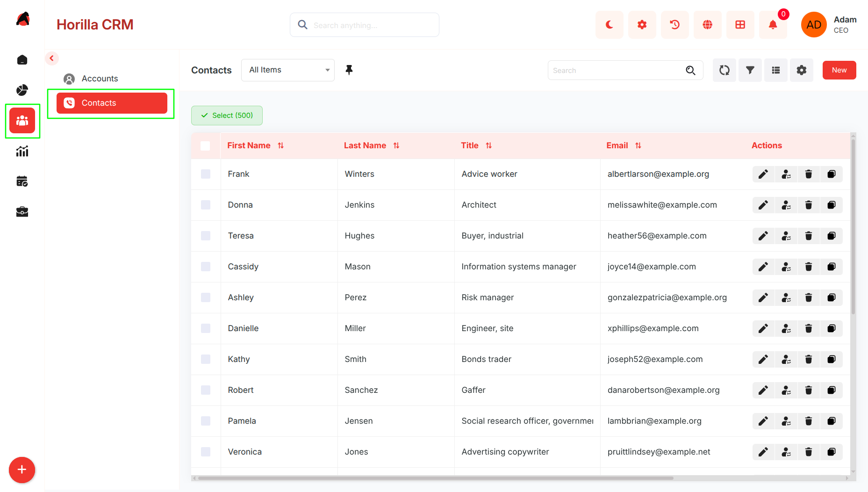Image resolution: width=868 pixels, height=492 pixels.
Task: Check the Ashley Perez row checkbox
Action: coord(206,297)
